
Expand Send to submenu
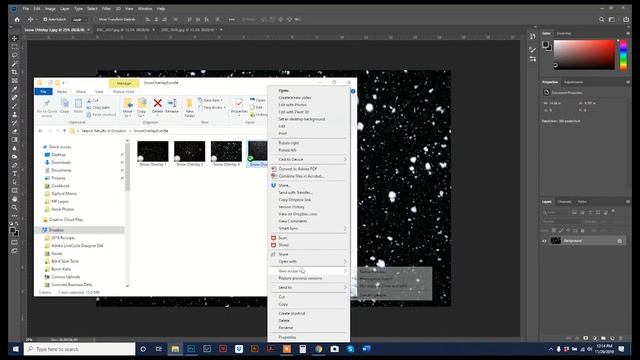tap(309, 287)
